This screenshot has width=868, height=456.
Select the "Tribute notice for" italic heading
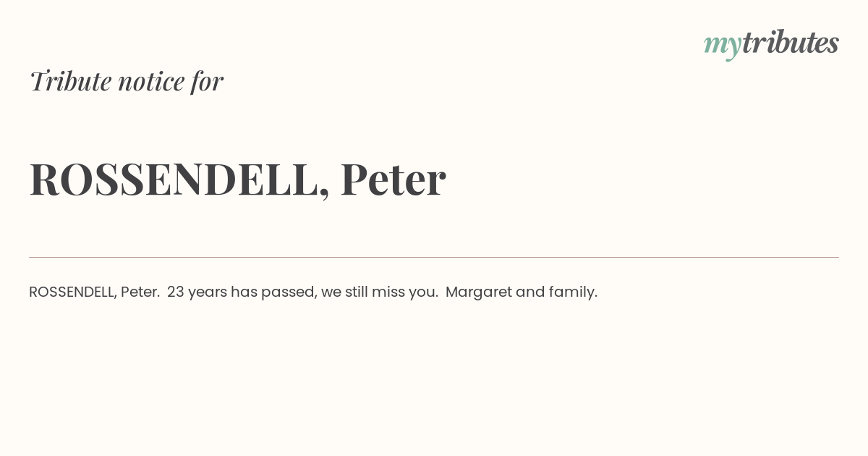pos(127,81)
